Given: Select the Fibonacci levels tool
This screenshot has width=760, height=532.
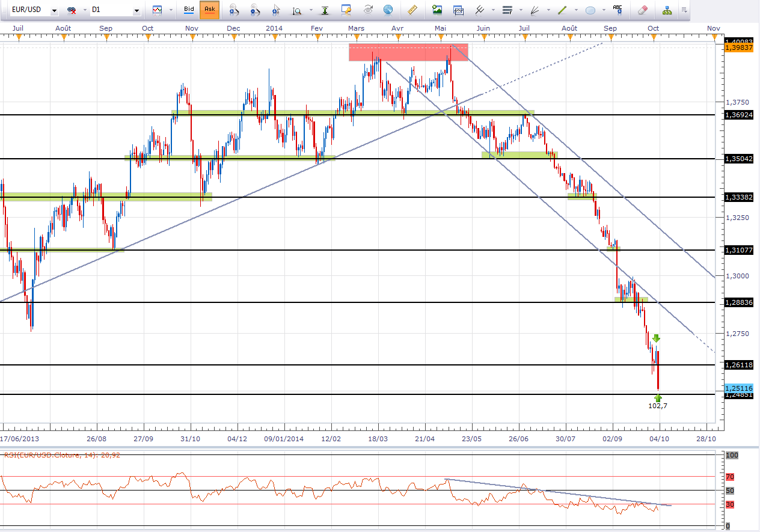Looking at the screenshot, I should click(x=507, y=10).
